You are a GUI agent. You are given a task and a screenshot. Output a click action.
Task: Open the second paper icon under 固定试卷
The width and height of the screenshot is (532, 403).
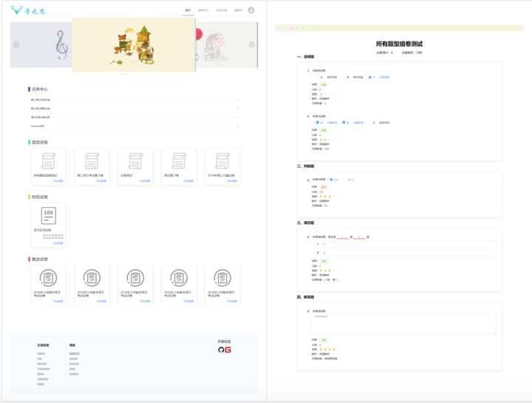(x=92, y=161)
